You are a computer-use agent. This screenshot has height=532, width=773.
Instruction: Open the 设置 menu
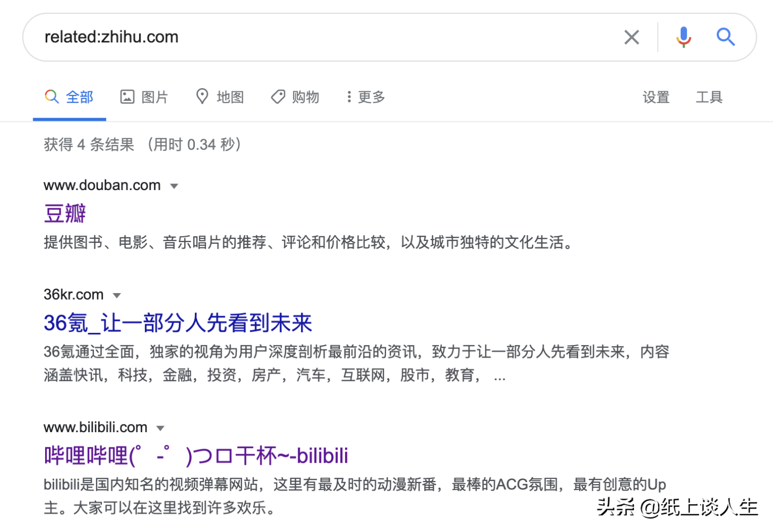(x=656, y=97)
